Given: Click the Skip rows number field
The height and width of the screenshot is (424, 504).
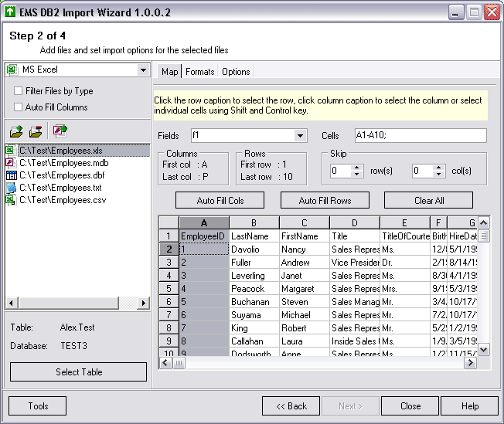Looking at the screenshot, I should 341,171.
